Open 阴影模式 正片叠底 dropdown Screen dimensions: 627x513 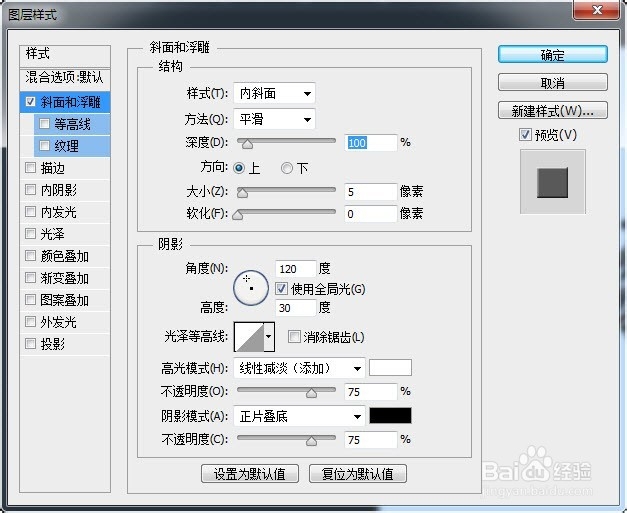point(299,417)
